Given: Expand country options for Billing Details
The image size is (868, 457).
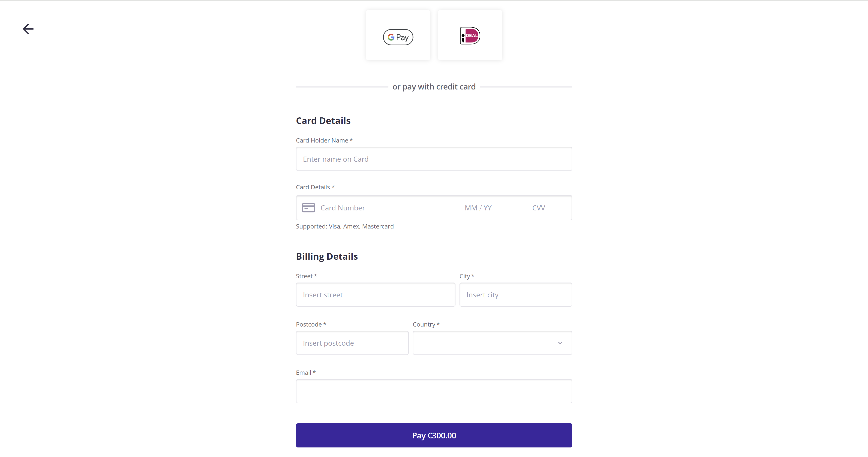Looking at the screenshot, I should point(492,343).
